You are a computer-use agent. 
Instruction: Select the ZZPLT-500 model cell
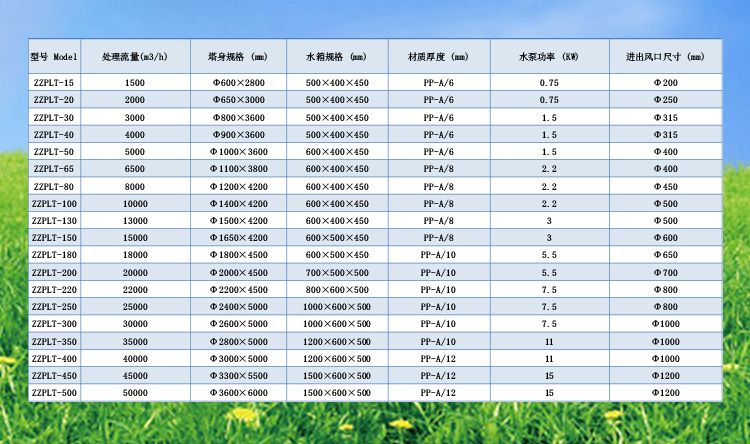[54, 393]
